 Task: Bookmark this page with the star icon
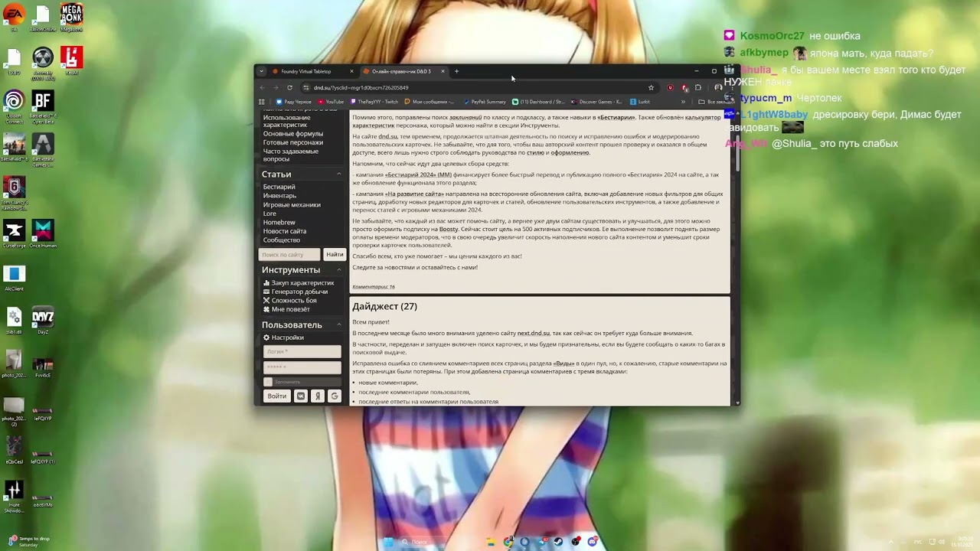[651, 87]
